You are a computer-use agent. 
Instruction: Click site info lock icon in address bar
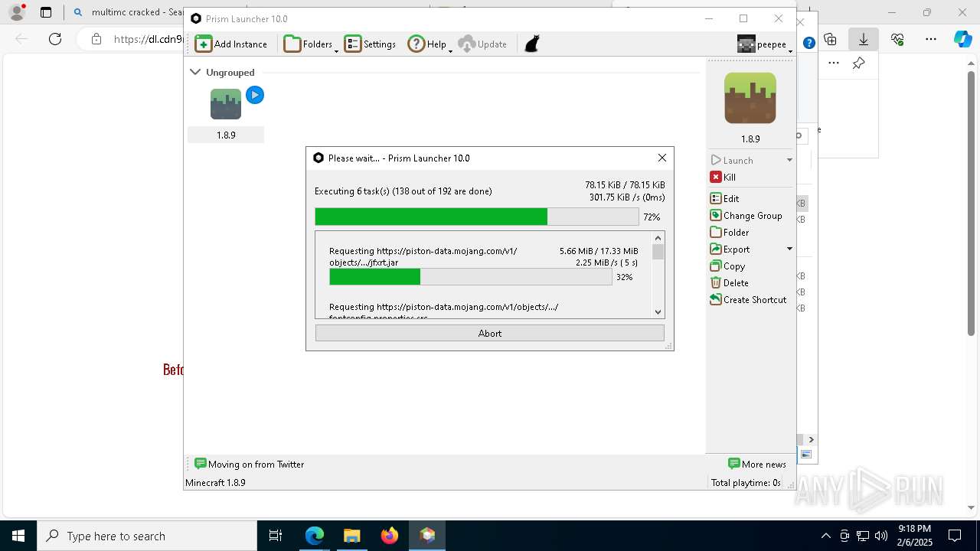point(96,39)
